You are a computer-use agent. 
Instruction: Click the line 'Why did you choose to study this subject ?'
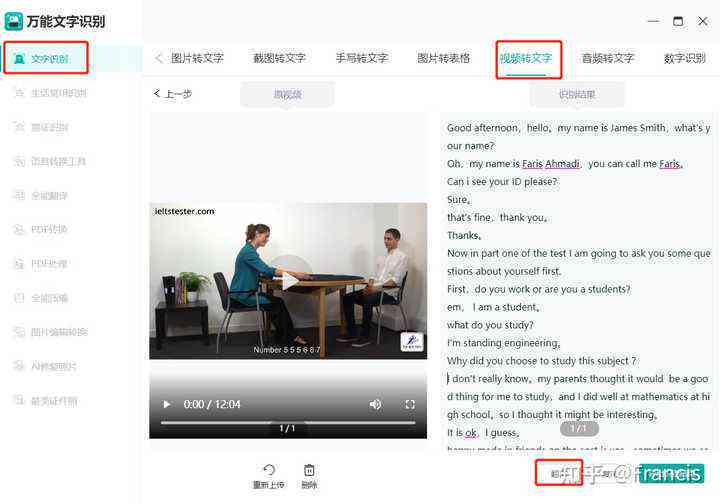pyautogui.click(x=542, y=361)
